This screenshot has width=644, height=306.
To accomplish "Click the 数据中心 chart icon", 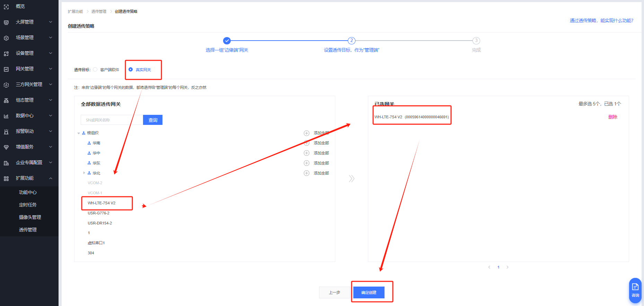I will pyautogui.click(x=6, y=116).
